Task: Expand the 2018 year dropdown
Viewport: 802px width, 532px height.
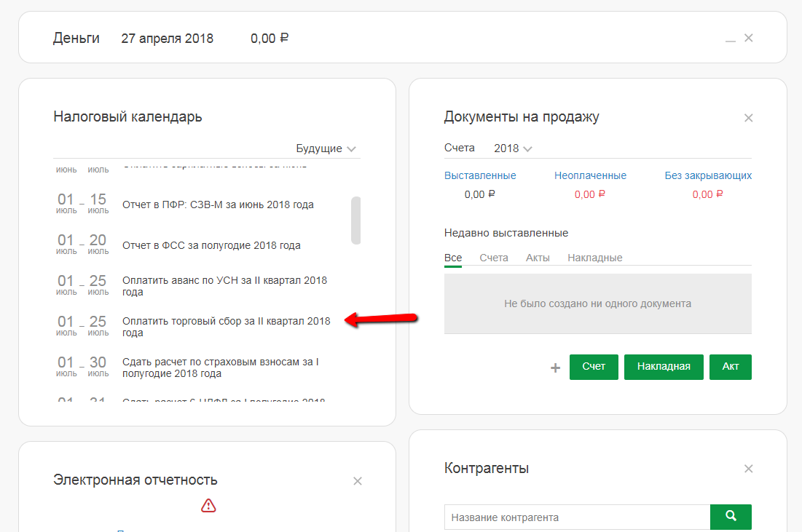Action: tap(513, 148)
